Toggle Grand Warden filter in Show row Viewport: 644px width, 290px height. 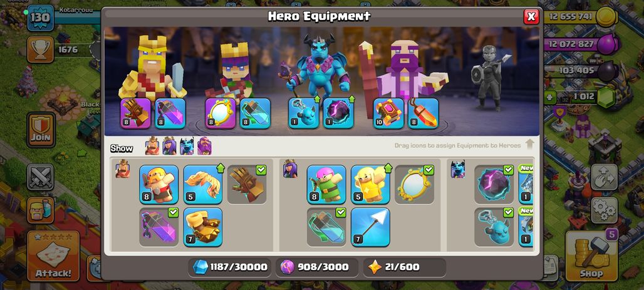click(x=204, y=146)
